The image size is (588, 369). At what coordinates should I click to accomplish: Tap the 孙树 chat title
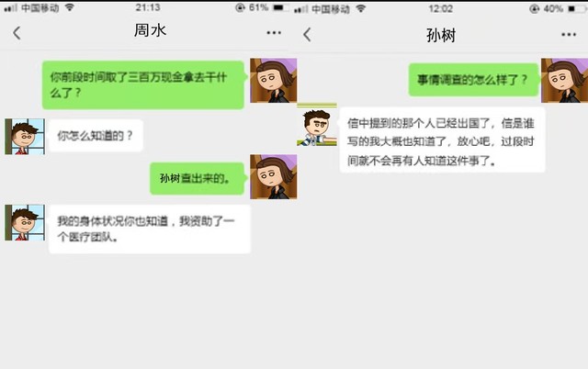pyautogui.click(x=441, y=36)
